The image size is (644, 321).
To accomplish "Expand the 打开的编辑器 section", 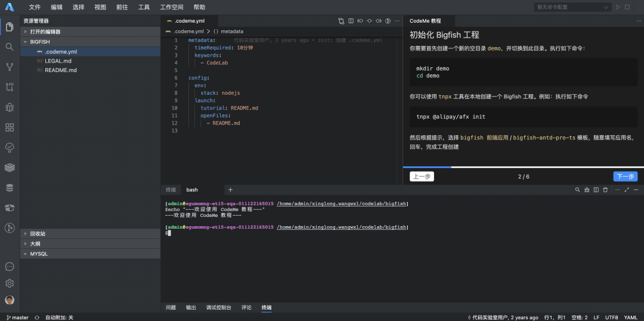I will pos(45,32).
